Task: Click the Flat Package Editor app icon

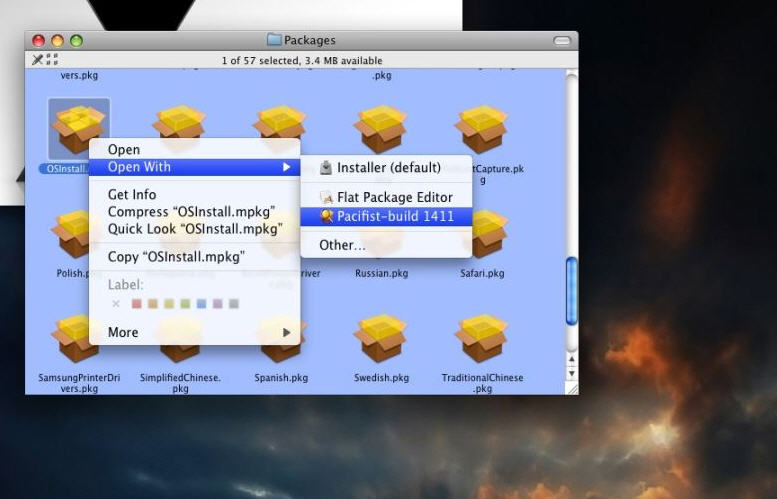Action: [x=326, y=197]
